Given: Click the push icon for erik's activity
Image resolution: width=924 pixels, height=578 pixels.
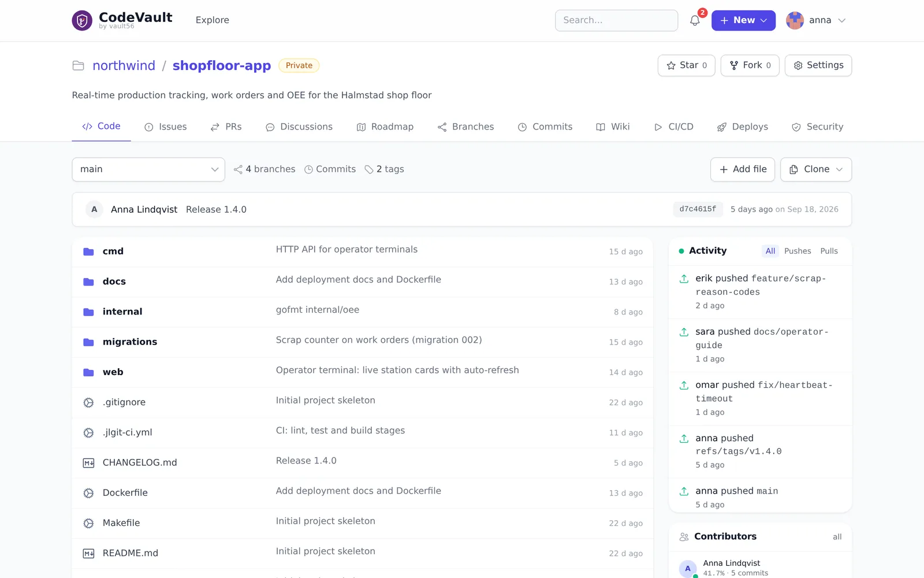Looking at the screenshot, I should (684, 279).
